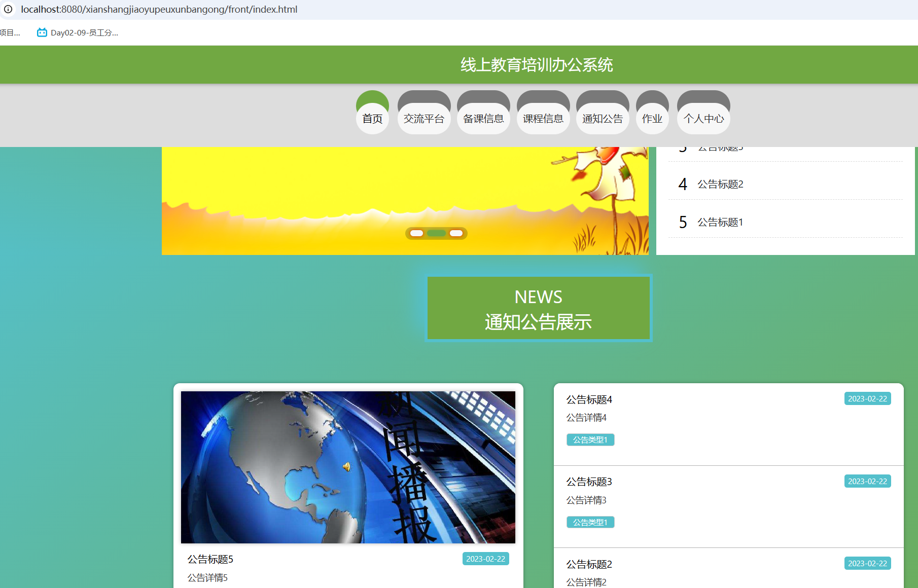Image resolution: width=918 pixels, height=588 pixels.
Task: Click the bookmark icon beside Day02-09
Action: click(x=42, y=32)
